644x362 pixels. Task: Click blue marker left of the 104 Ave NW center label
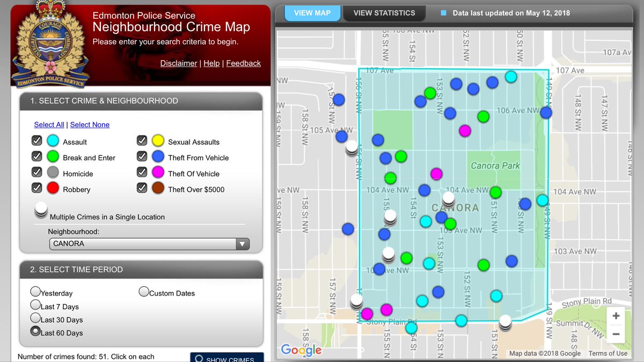425,190
